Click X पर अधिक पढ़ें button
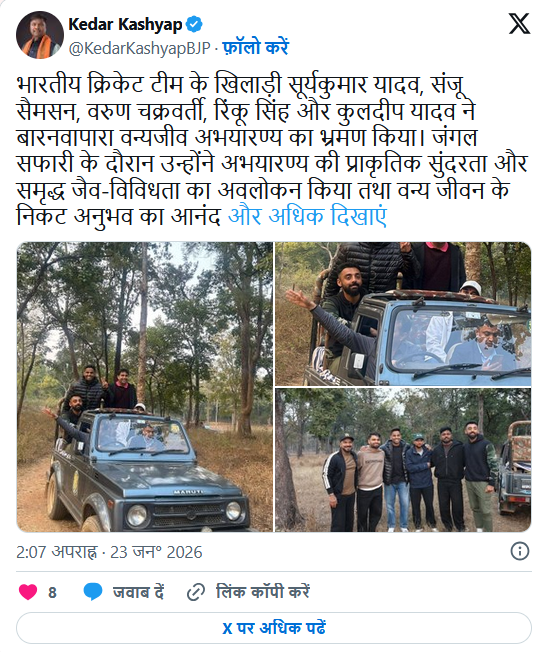 coord(274,628)
